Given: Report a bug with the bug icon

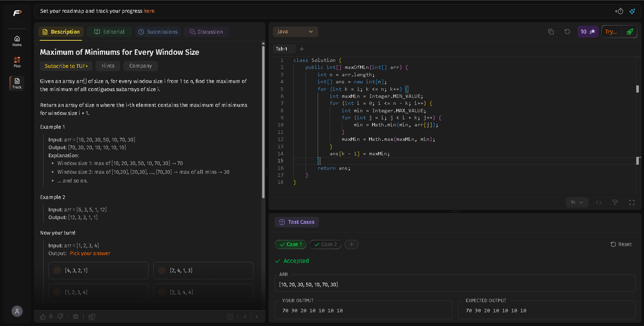Looking at the screenshot, I should click(x=76, y=316).
